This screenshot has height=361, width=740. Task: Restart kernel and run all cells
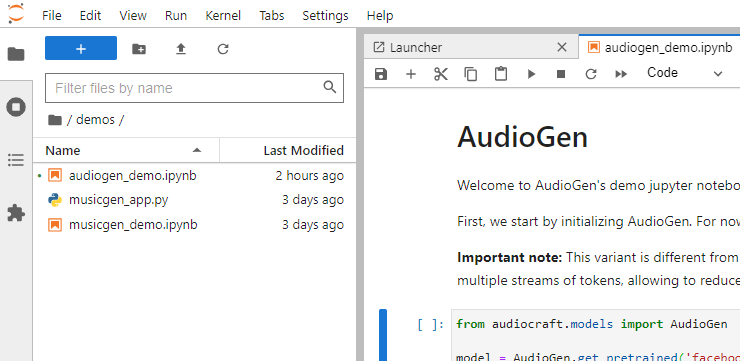pyautogui.click(x=621, y=74)
